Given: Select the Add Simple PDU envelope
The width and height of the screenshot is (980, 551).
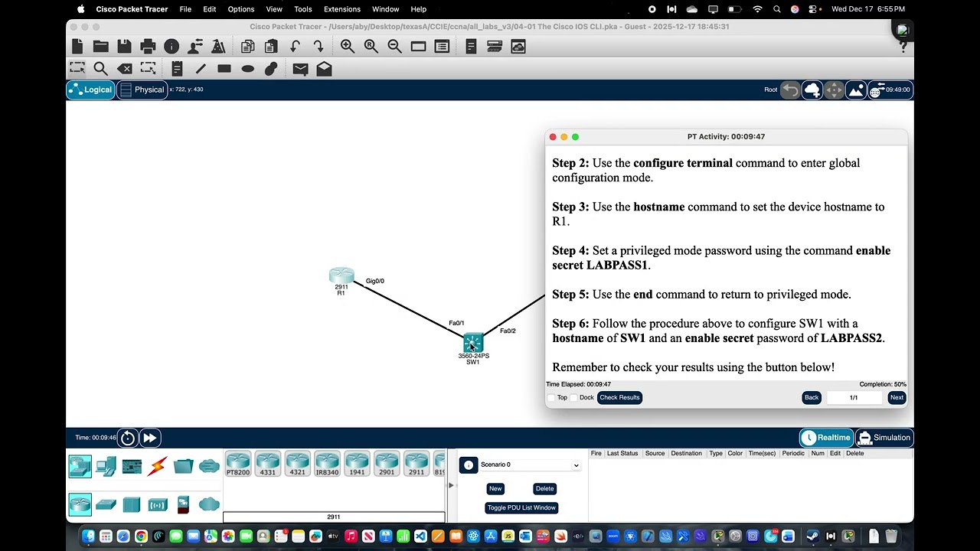Looking at the screenshot, I should [300, 69].
